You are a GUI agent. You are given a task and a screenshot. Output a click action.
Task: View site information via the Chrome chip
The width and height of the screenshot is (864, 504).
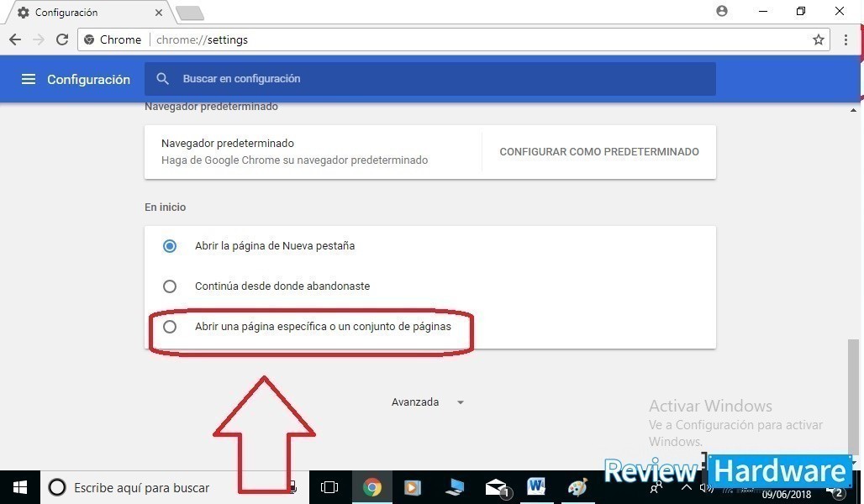(x=113, y=39)
